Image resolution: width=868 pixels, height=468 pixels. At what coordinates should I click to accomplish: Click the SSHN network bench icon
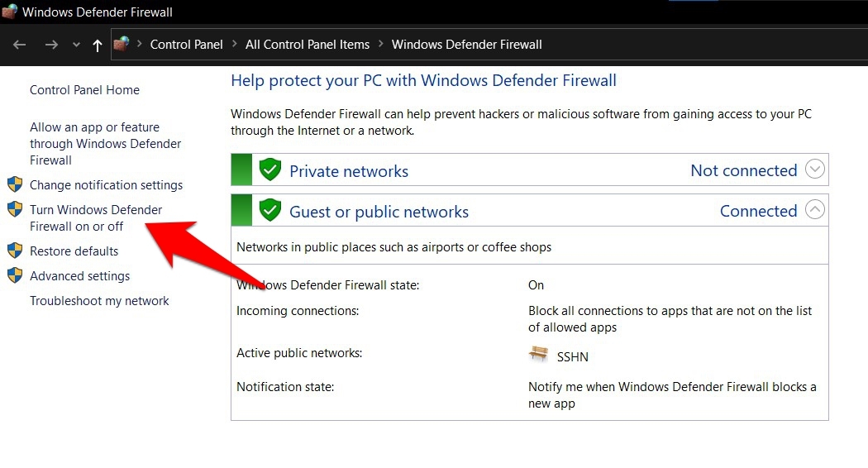pyautogui.click(x=538, y=353)
